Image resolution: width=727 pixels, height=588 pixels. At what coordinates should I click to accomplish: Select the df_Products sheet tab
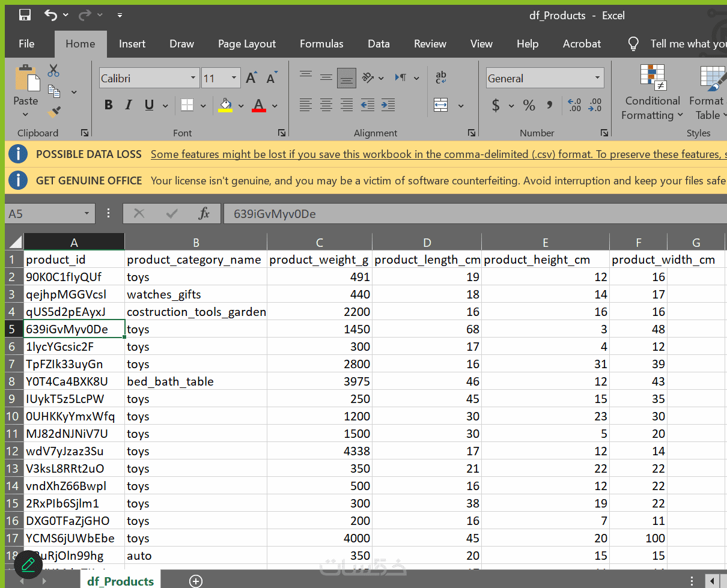tap(121, 581)
